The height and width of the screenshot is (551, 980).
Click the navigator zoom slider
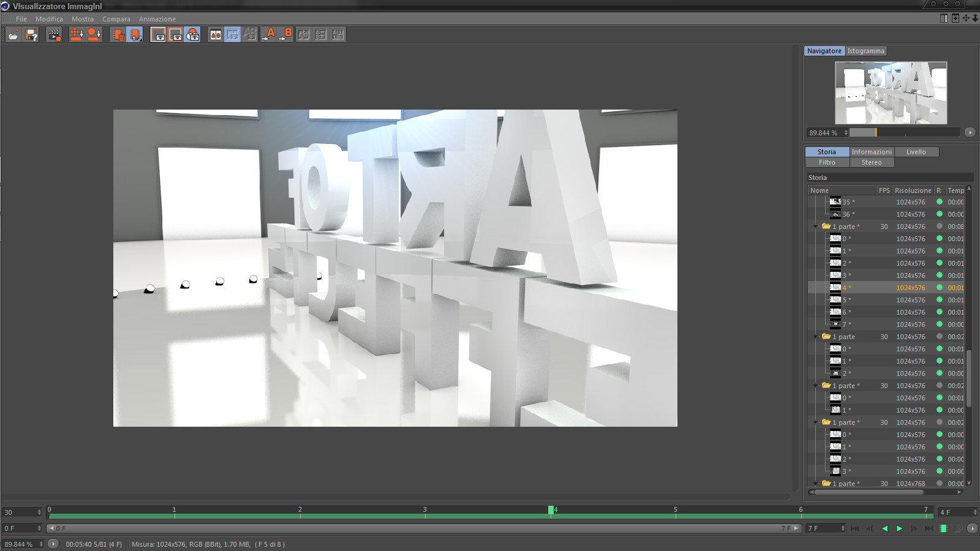pos(905,132)
